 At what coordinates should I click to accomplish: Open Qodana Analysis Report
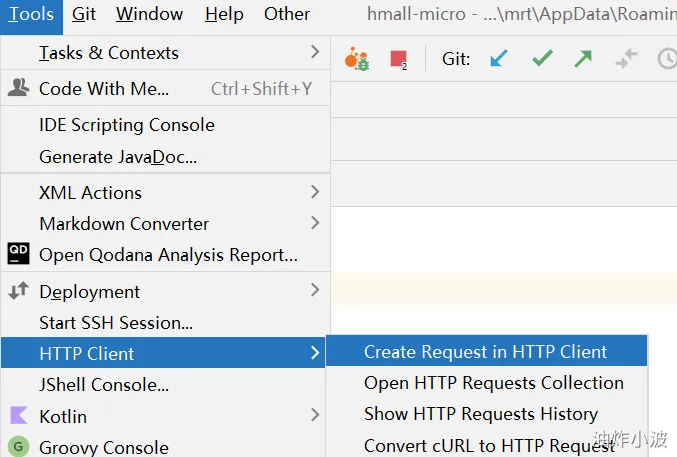click(165, 255)
